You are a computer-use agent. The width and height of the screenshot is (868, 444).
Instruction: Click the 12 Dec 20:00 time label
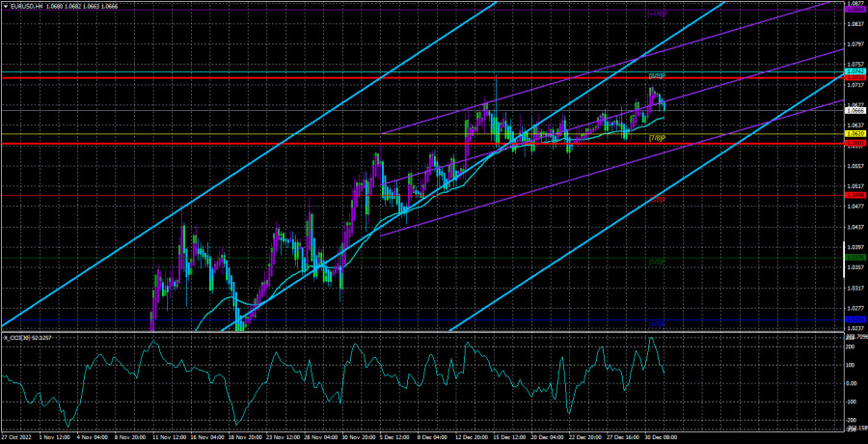tap(472, 439)
